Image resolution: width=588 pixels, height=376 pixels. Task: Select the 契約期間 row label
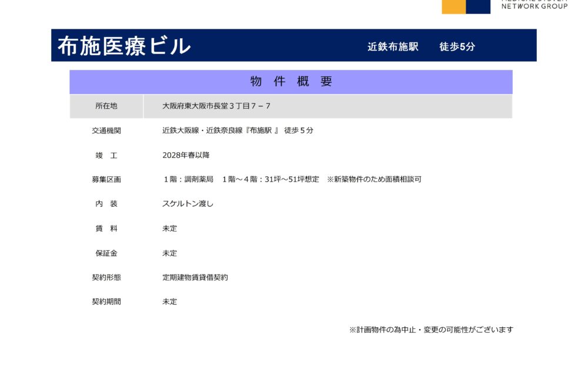106,301
